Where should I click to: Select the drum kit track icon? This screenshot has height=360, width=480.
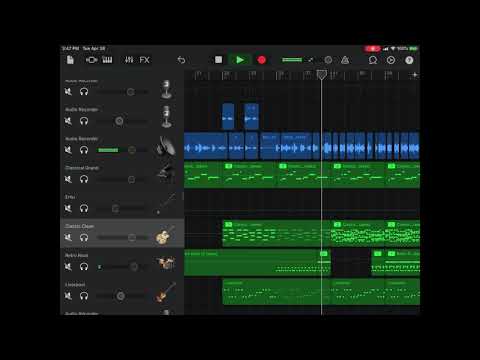[165, 263]
